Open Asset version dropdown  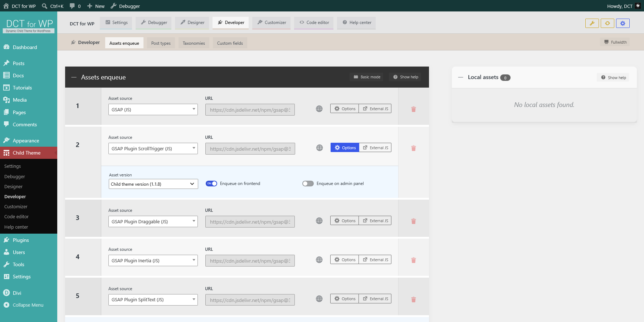(153, 184)
